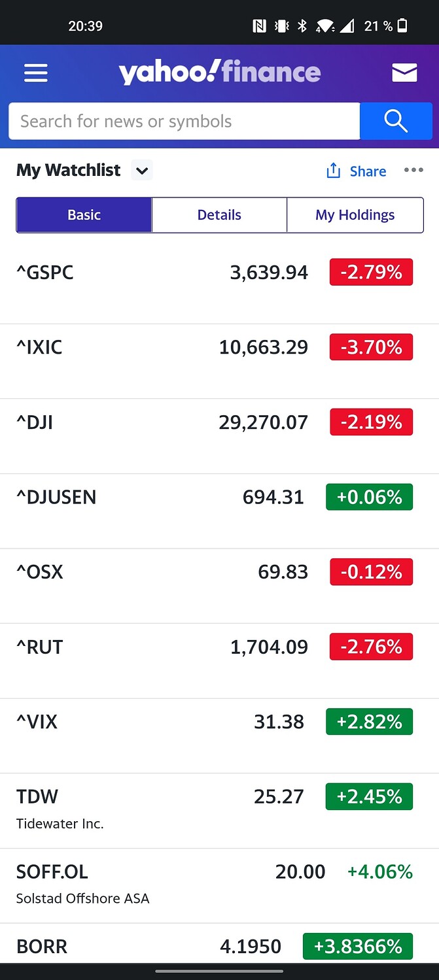Open the three-dot more options menu
The width and height of the screenshot is (439, 980).
tap(413, 170)
